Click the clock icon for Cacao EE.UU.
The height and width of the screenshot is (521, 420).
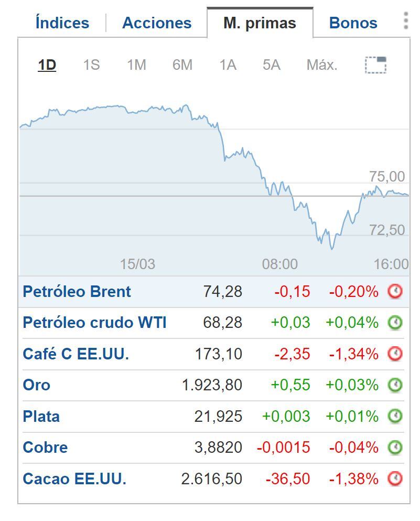(x=396, y=478)
